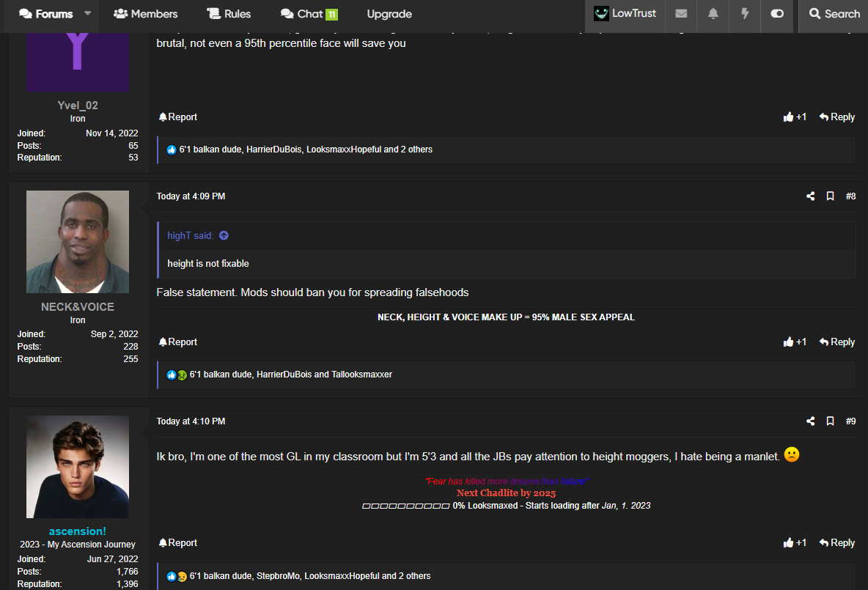Open the Search panel

[834, 14]
